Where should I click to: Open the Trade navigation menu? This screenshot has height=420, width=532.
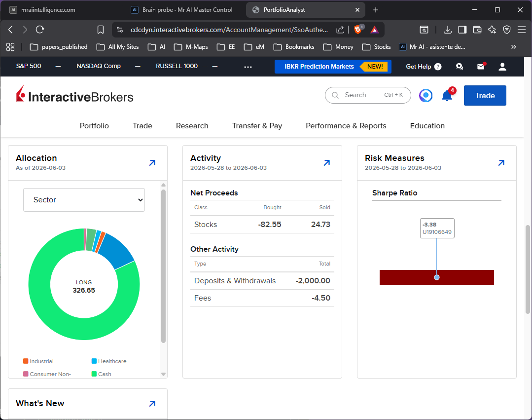142,126
